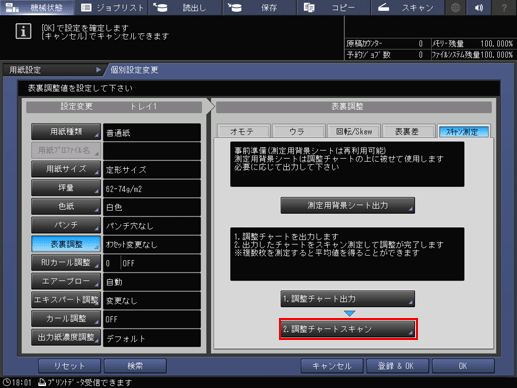Switch to the 回転/Skew tab
The height and width of the screenshot is (388, 517).
(x=353, y=131)
